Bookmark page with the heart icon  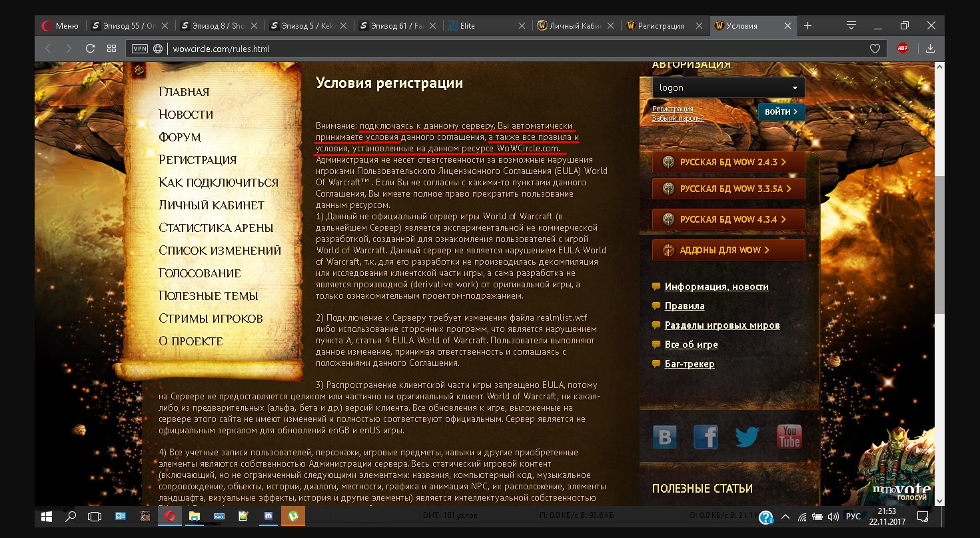875,49
